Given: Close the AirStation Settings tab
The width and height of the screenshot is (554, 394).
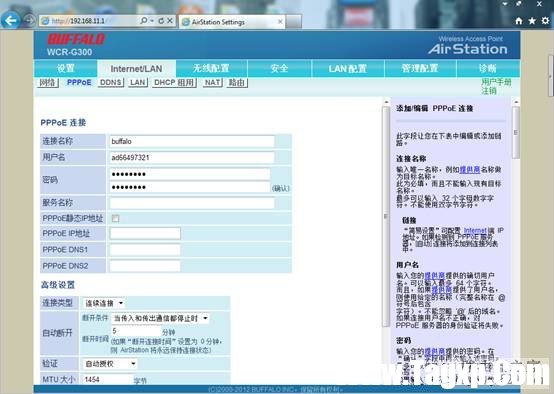Looking at the screenshot, I should coord(280,22).
